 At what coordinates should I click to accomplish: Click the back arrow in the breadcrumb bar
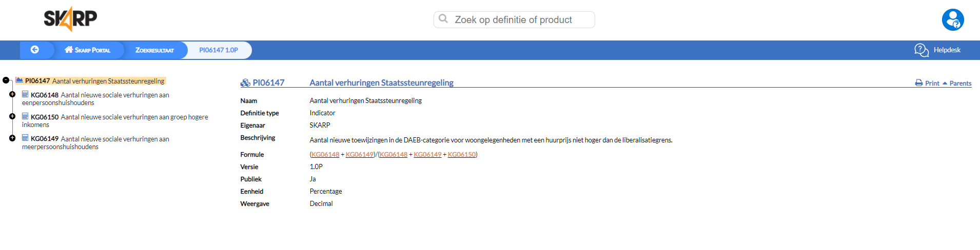pyautogui.click(x=35, y=50)
